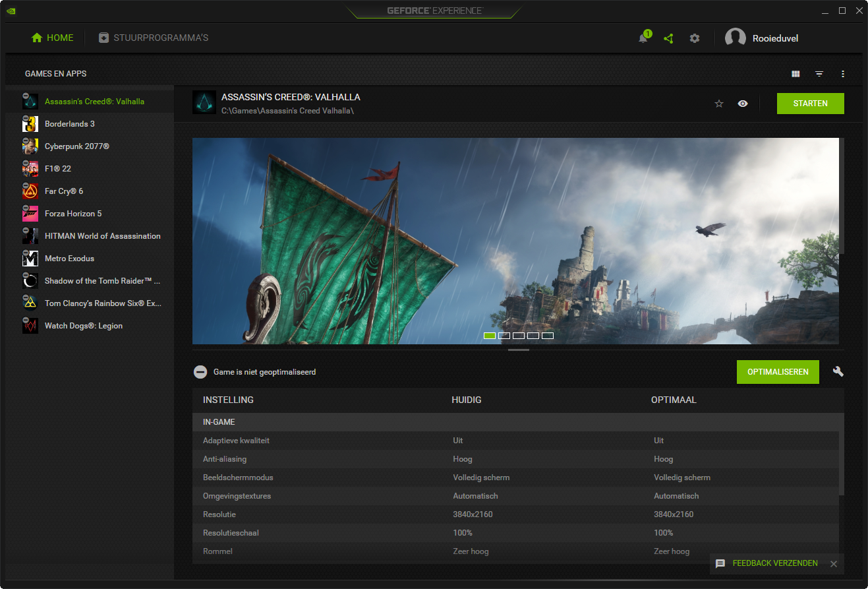Show fifth screenshot carousel indicator
Image resolution: width=868 pixels, height=589 pixels.
(548, 336)
